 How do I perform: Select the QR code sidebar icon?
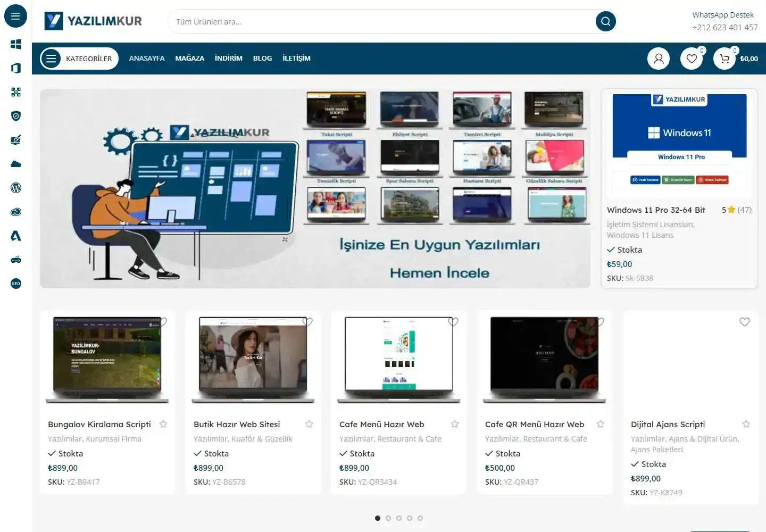(16, 92)
